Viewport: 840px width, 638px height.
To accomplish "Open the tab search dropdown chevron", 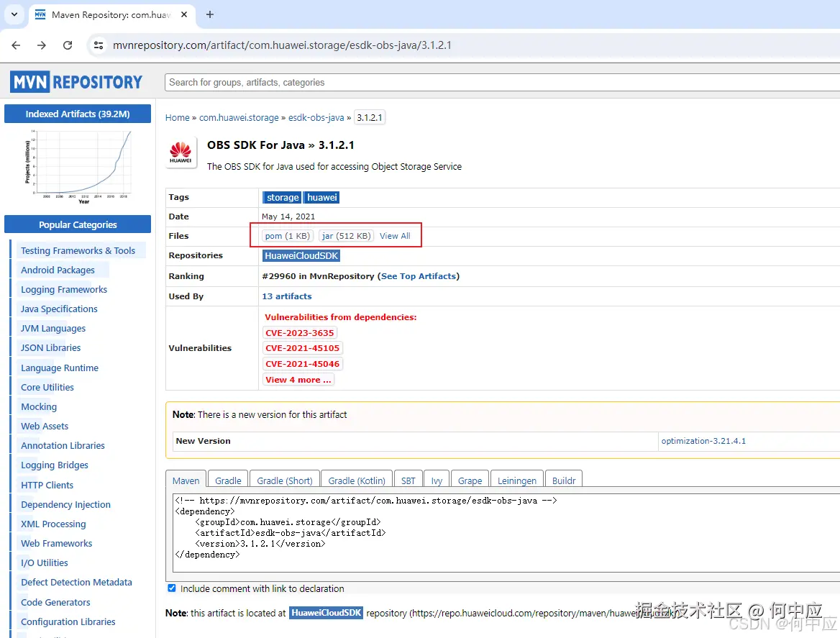I will pyautogui.click(x=14, y=14).
